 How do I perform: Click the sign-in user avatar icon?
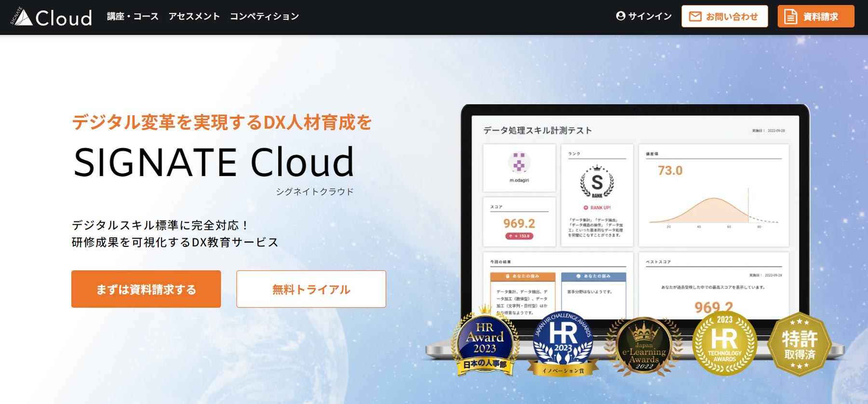(x=621, y=16)
